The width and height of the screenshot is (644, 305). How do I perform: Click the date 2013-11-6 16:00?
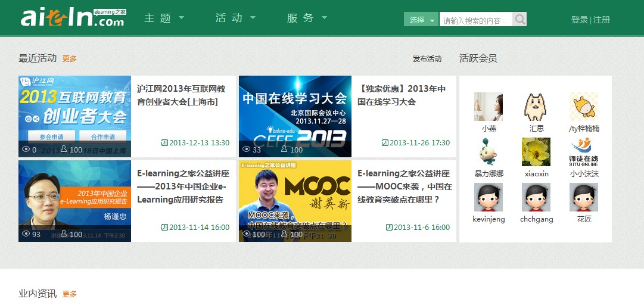(x=422, y=228)
